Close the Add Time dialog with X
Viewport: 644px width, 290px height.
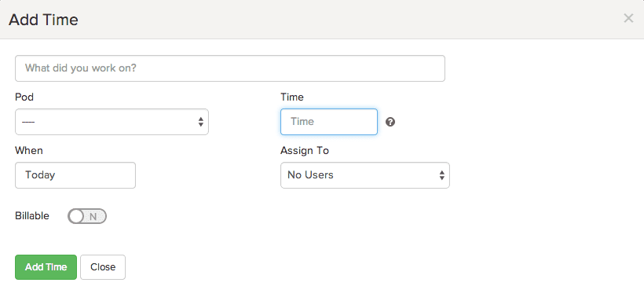(x=628, y=18)
